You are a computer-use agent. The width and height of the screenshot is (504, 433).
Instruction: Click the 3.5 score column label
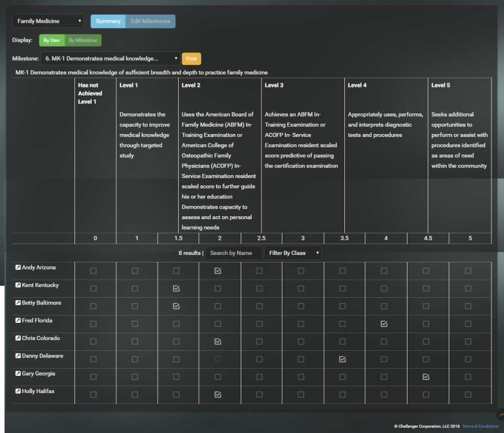[344, 238]
